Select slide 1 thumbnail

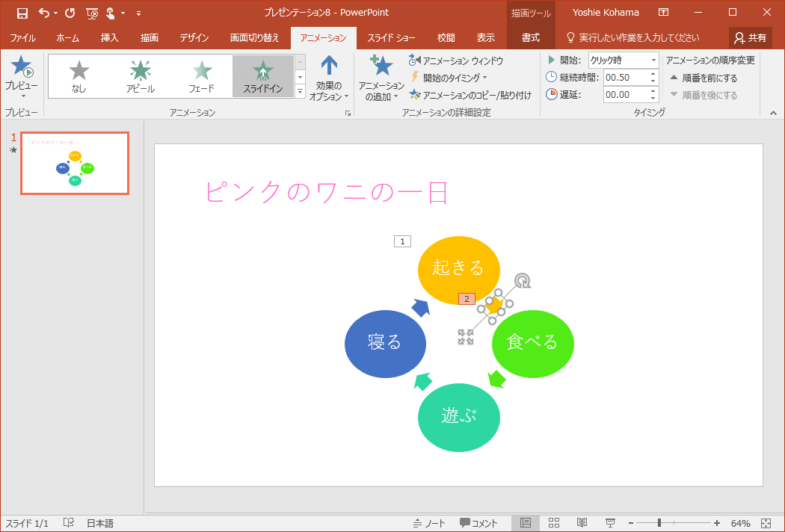[x=75, y=163]
